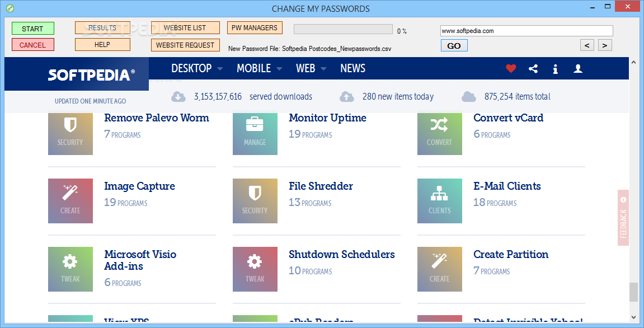Click the Create tile beside Create Partition
The height and width of the screenshot is (328, 644).
[439, 269]
